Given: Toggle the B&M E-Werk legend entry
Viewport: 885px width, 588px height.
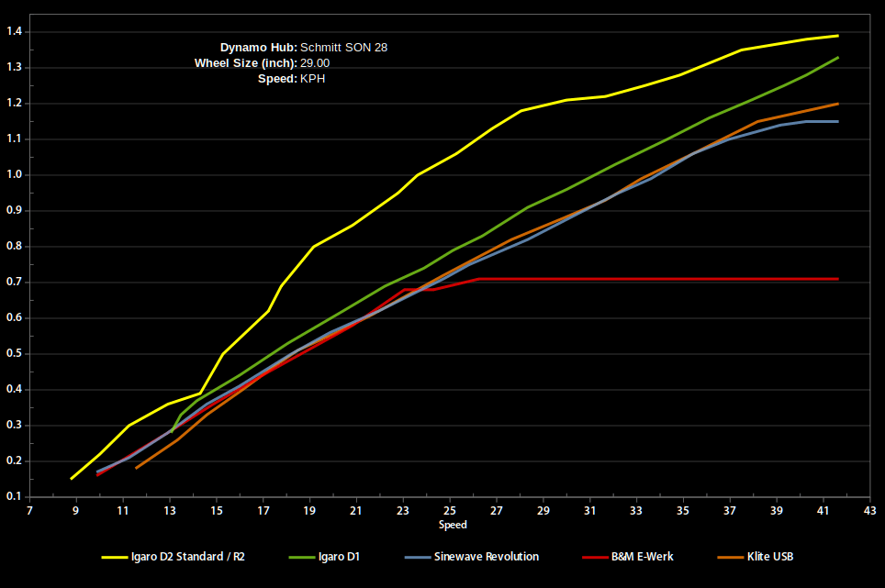Looking at the screenshot, I should point(642,557).
